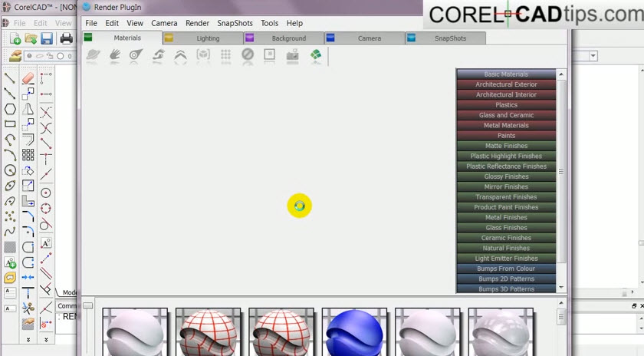Select the scissors Trim tool in CorelCAD

point(28,308)
